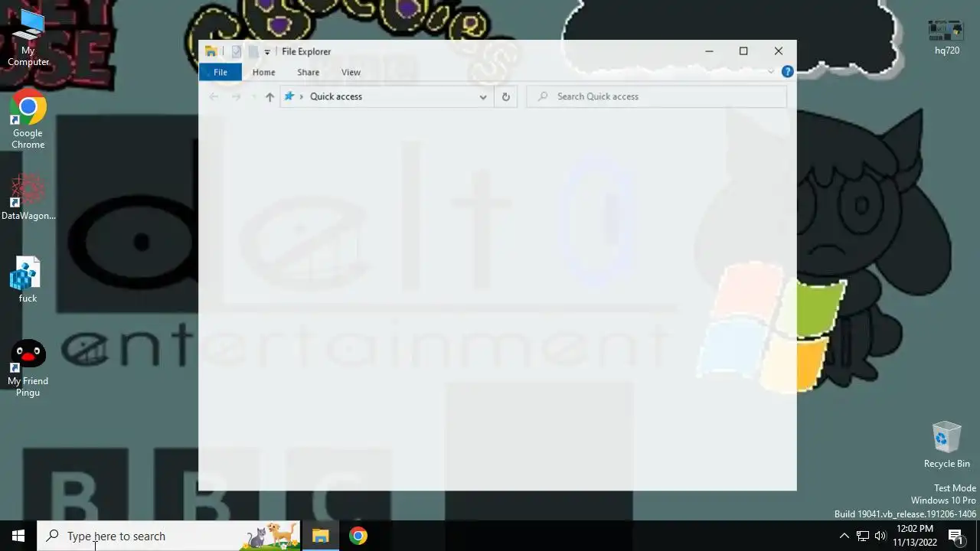Click the Properties quick access toolbar icon
The width and height of the screenshot is (980, 551).
coord(237,51)
